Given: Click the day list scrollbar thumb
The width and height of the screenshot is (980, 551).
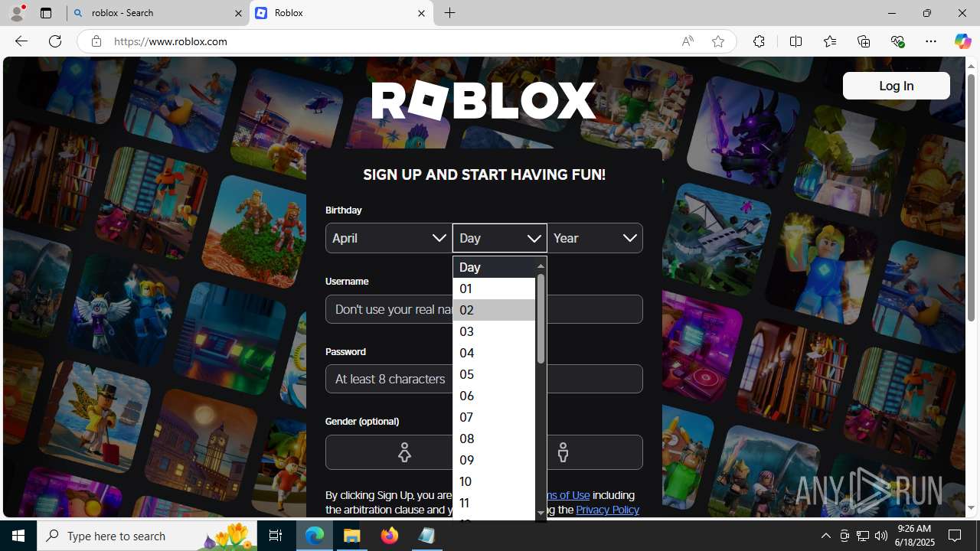Looking at the screenshot, I should 541,318.
